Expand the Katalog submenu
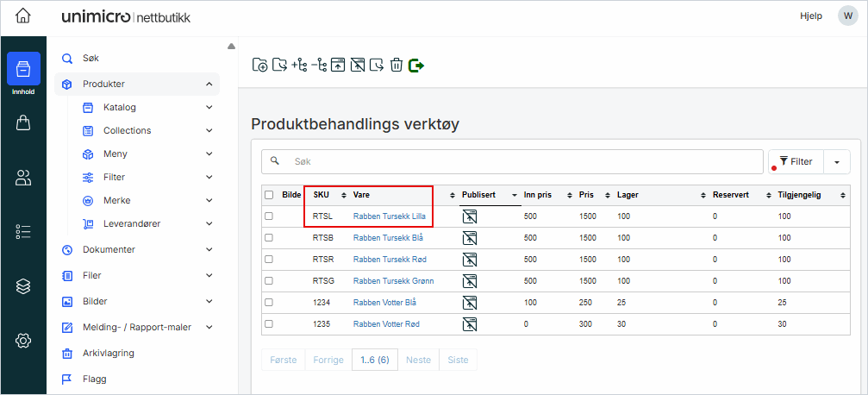The width and height of the screenshot is (868, 395). [209, 108]
